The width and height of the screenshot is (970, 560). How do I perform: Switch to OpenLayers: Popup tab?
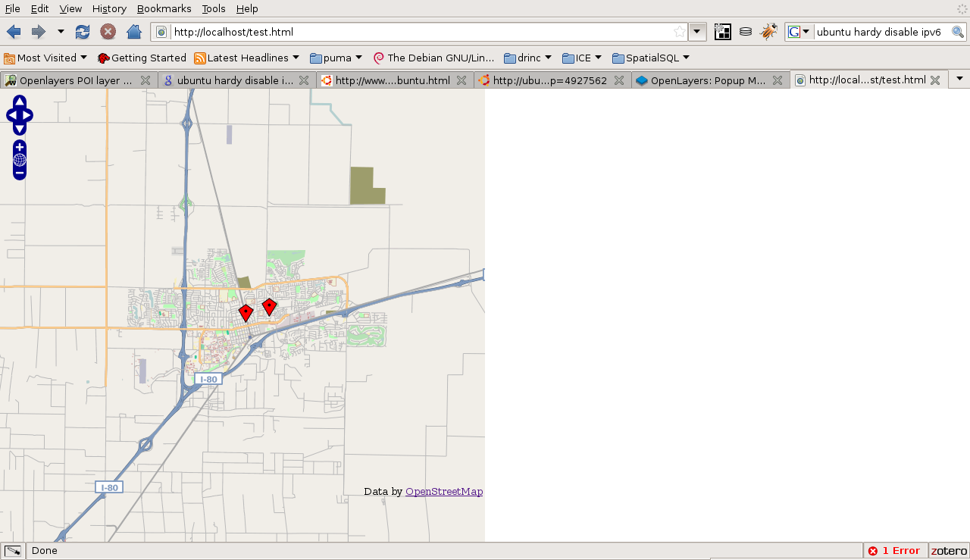pyautogui.click(x=710, y=80)
